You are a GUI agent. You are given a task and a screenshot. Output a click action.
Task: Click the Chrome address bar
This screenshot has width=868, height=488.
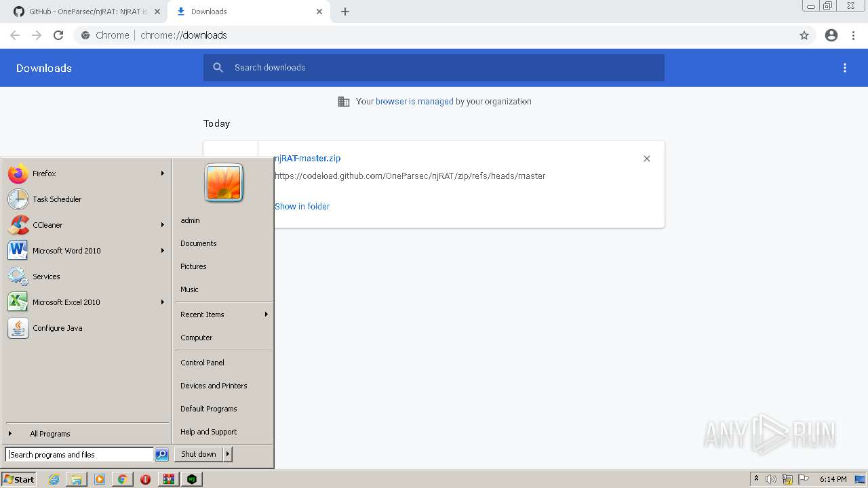[x=434, y=35]
